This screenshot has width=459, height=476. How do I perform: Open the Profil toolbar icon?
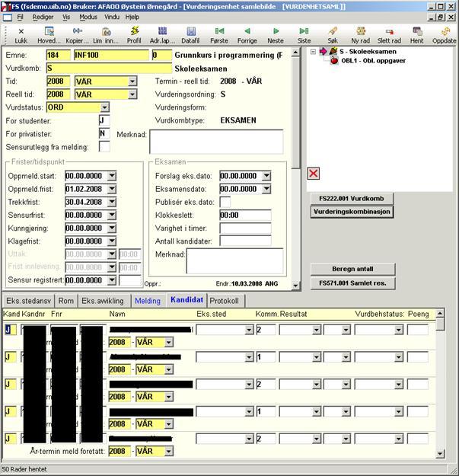pyautogui.click(x=135, y=31)
